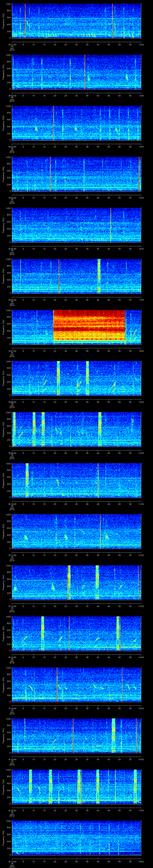Click the 8:02:00 start time label
Viewport: 153px width, 868px height.
[x=12, y=96]
